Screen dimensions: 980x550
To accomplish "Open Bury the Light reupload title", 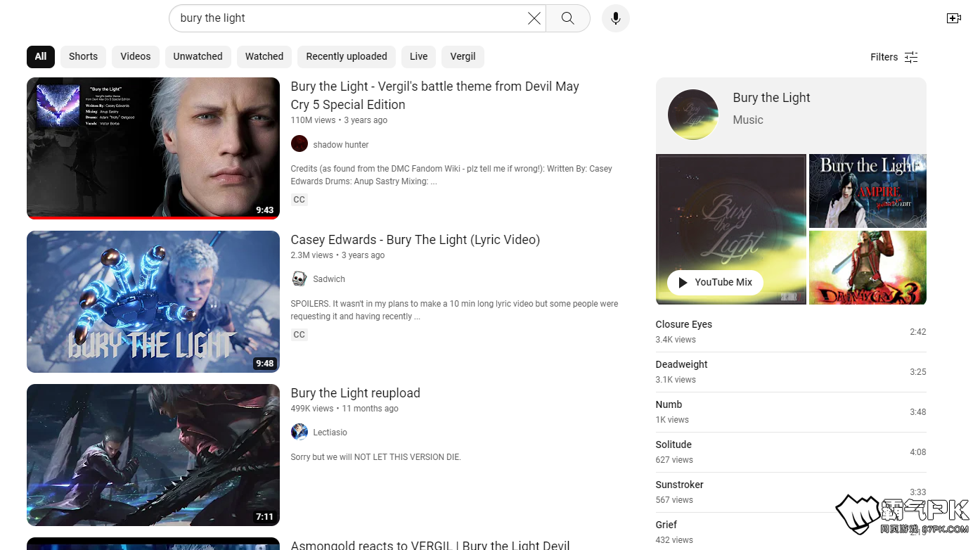I will tap(355, 393).
